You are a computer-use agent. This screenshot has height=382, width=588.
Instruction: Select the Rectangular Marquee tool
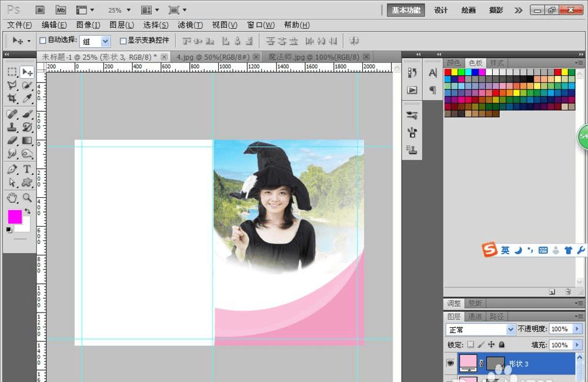click(x=12, y=72)
